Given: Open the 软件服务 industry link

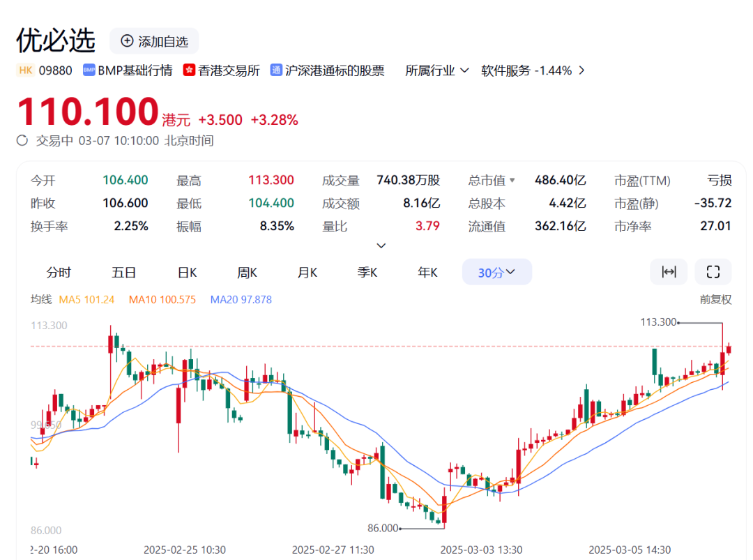Looking at the screenshot, I should point(533,70).
